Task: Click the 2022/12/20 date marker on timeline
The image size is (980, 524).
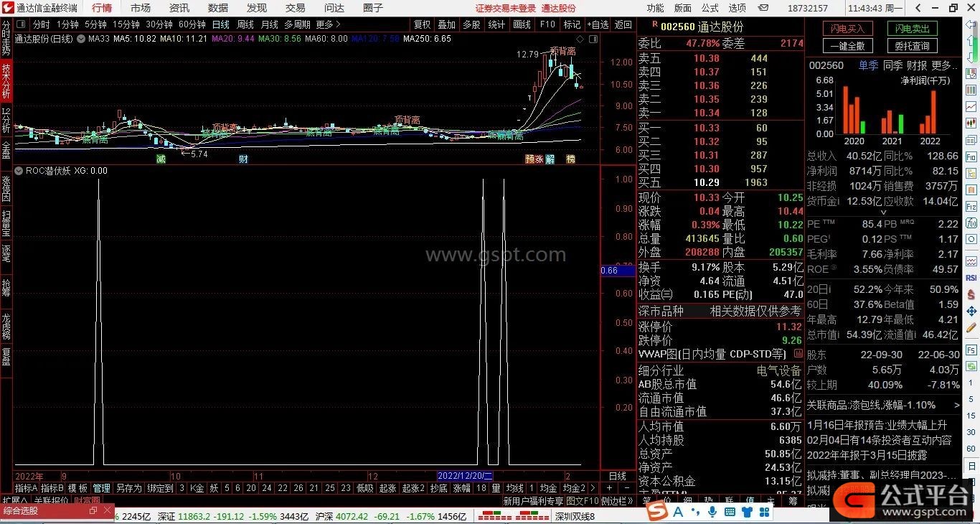Action: pyautogui.click(x=466, y=476)
